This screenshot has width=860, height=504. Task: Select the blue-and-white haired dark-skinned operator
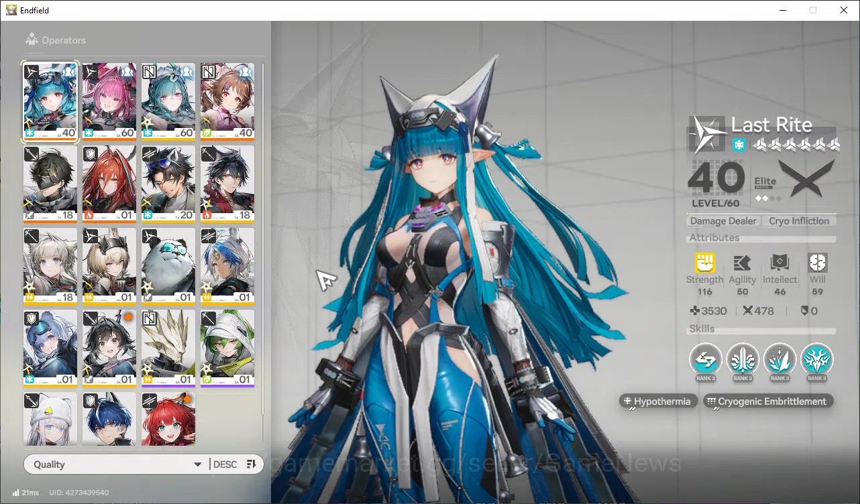(227, 266)
